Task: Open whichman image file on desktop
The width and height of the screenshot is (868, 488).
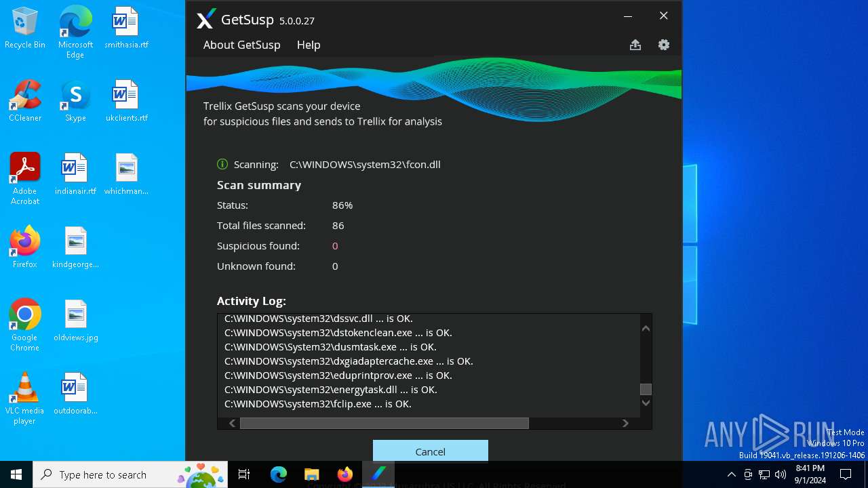Action: (126, 174)
